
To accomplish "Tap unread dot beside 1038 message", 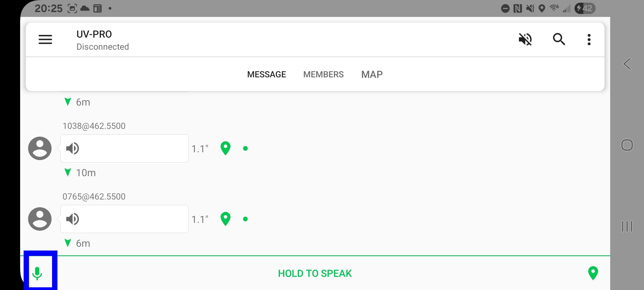I will pos(245,148).
